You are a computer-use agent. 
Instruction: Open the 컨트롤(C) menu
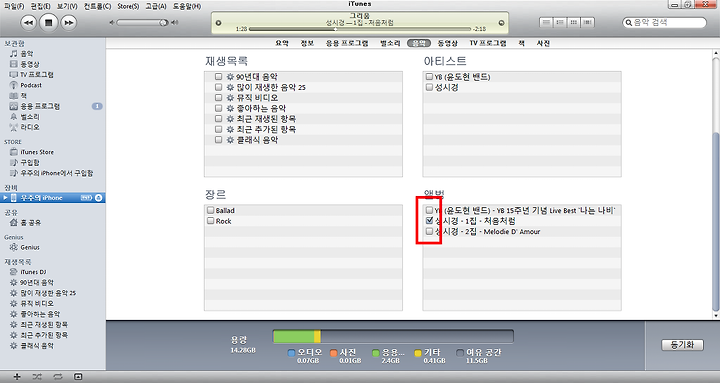(97, 6)
